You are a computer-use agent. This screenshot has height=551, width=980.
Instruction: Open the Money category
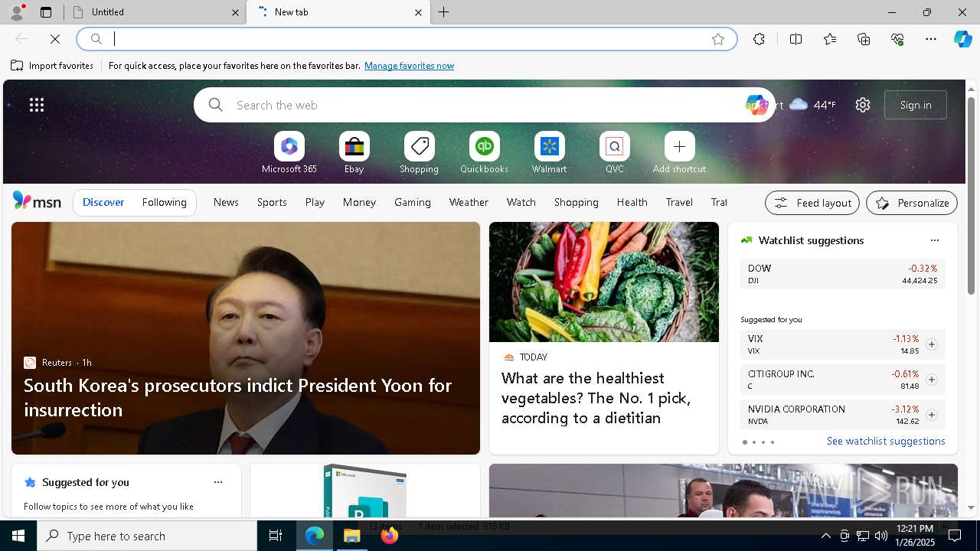359,202
